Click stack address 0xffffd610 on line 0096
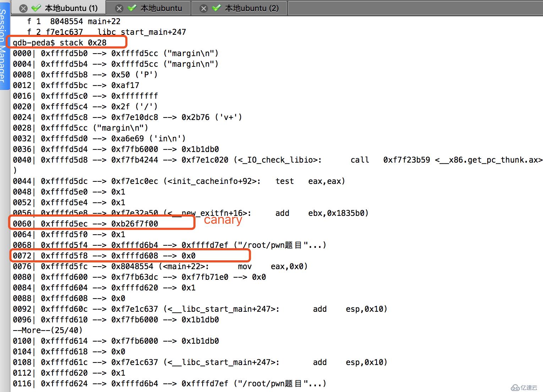Screen dimensions: 543x392 click(x=64, y=320)
